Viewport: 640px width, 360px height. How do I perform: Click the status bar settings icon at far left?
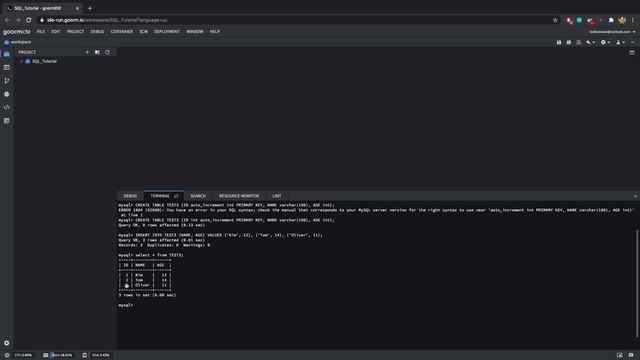click(x=7, y=355)
